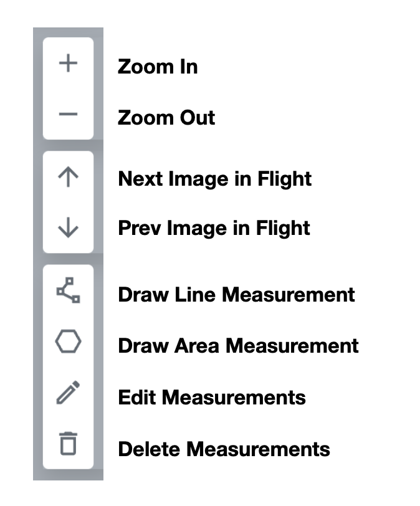Activate the pencil edit measurements tool
The width and height of the screenshot is (420, 506).
click(68, 394)
